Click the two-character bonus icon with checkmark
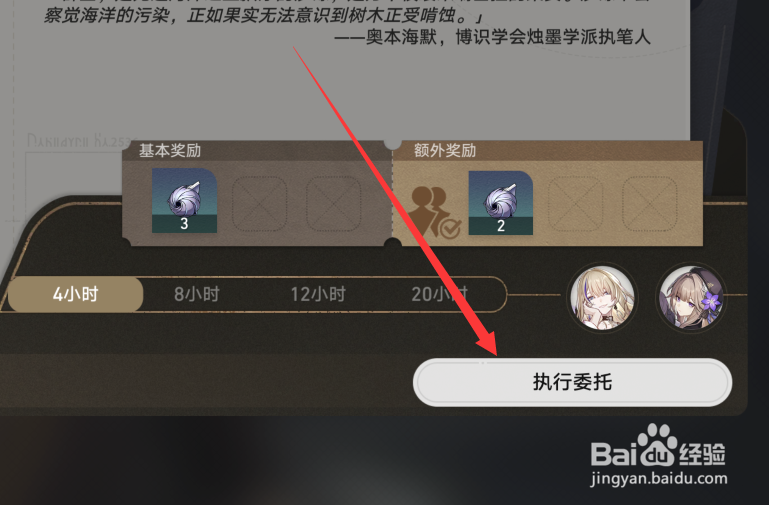The image size is (769, 505). point(435,212)
